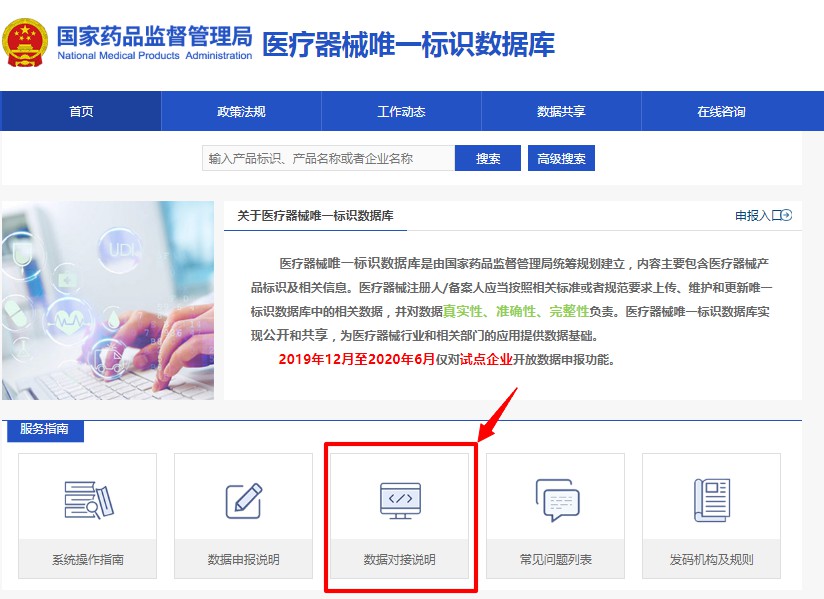
Task: Open the 政策法规 navigation tab
Action: point(241,111)
